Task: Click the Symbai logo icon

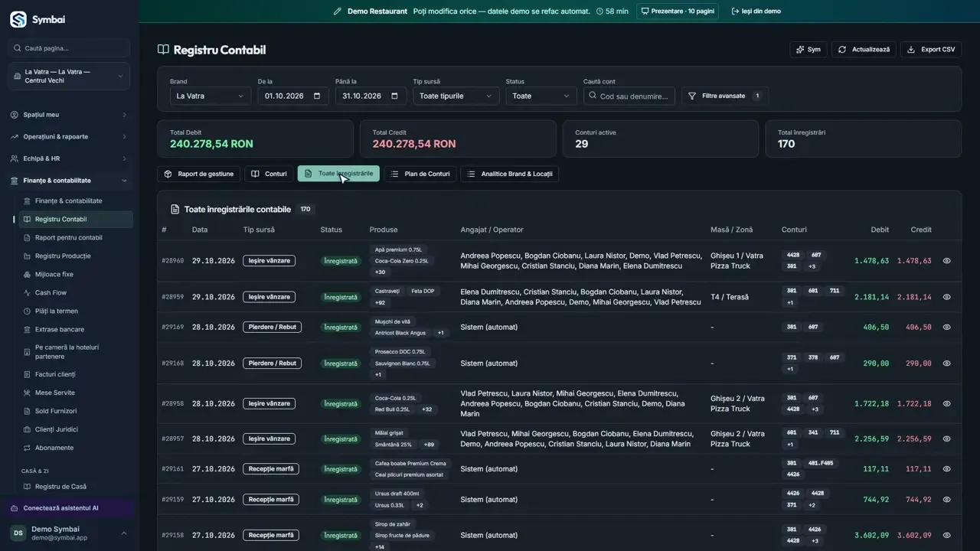Action: point(18,19)
